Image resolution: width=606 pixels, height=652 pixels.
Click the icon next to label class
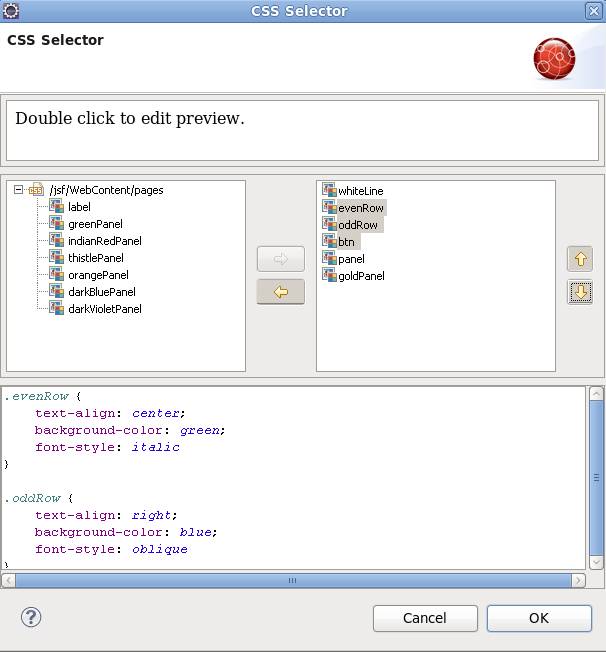(56, 206)
